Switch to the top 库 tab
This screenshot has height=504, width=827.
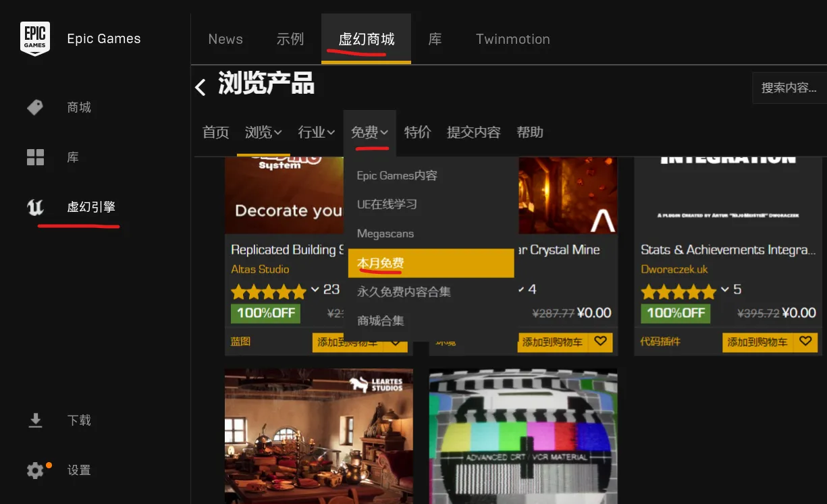(435, 39)
